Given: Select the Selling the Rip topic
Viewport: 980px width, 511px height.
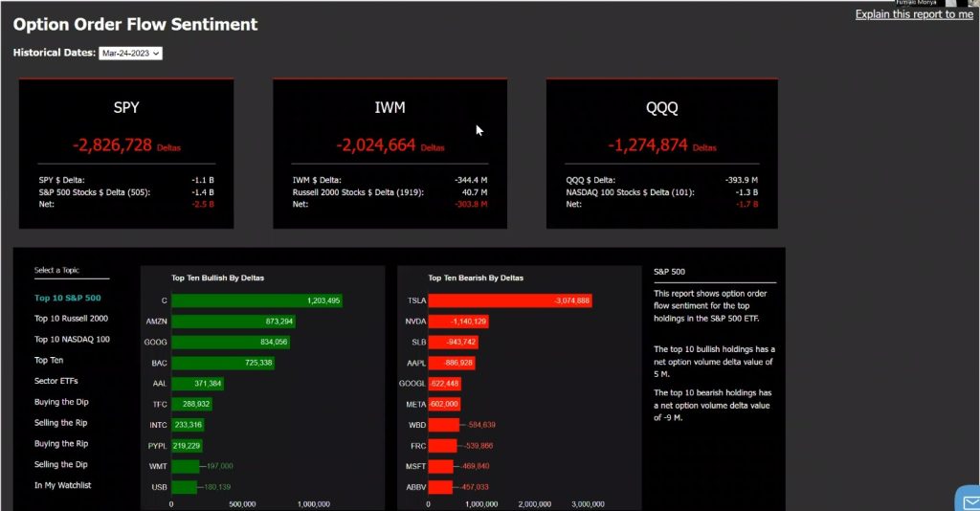Looking at the screenshot, I should [60, 423].
